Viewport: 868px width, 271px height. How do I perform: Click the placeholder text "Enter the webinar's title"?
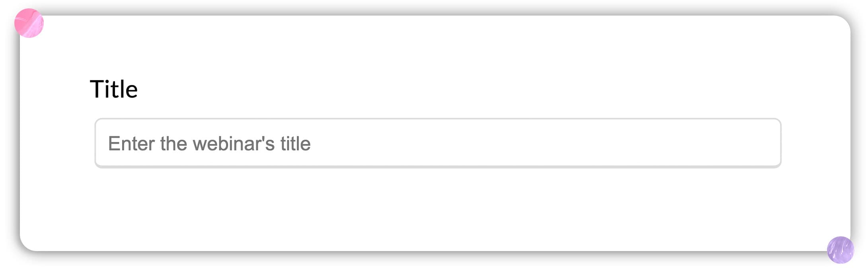209,143
